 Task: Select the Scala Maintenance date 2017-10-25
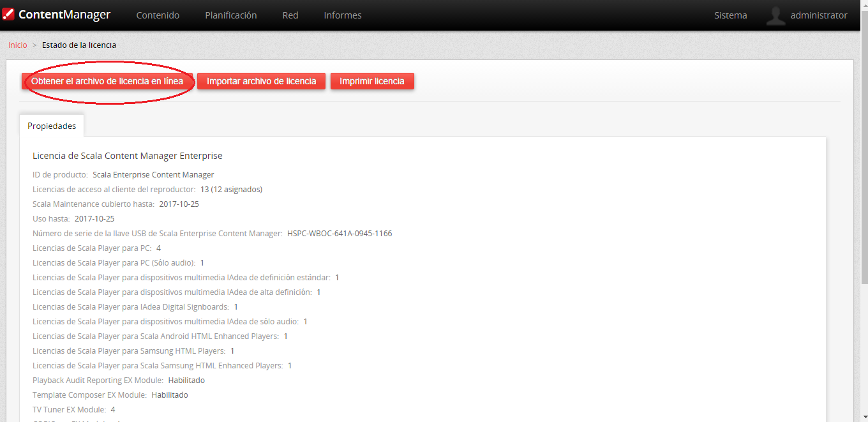click(x=179, y=204)
